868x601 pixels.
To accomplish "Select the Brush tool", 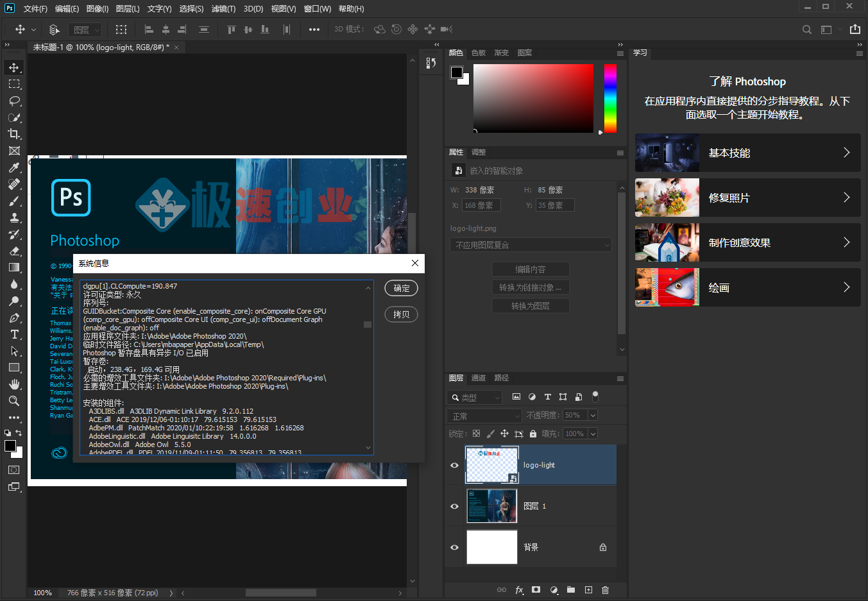I will click(13, 201).
